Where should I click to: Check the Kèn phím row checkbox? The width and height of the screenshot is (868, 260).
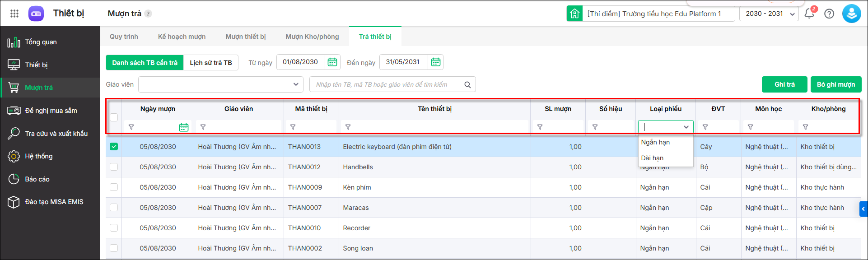[114, 187]
